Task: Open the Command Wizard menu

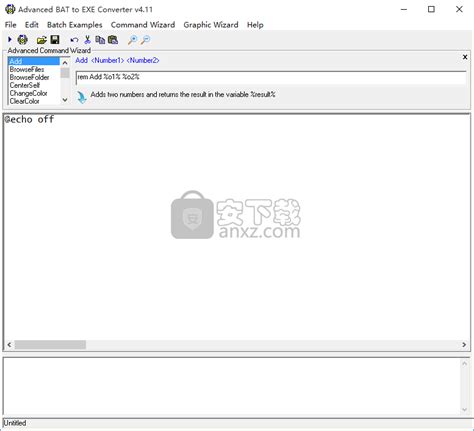Action: 143,25
